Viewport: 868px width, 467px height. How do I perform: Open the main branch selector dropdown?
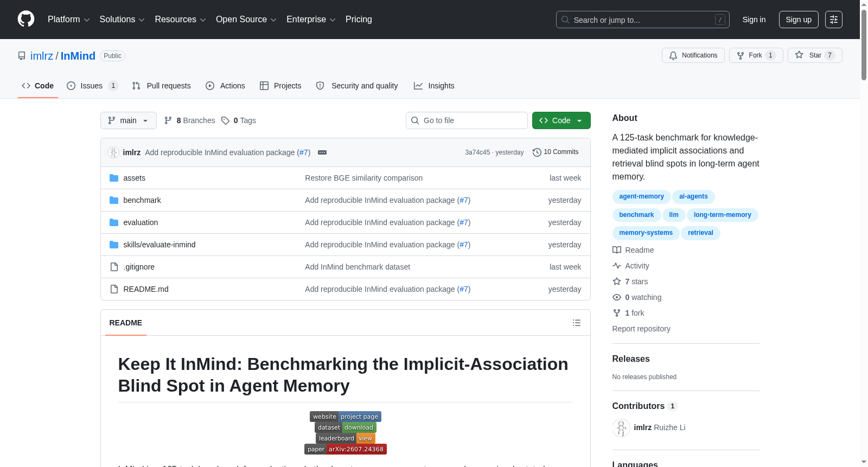129,120
